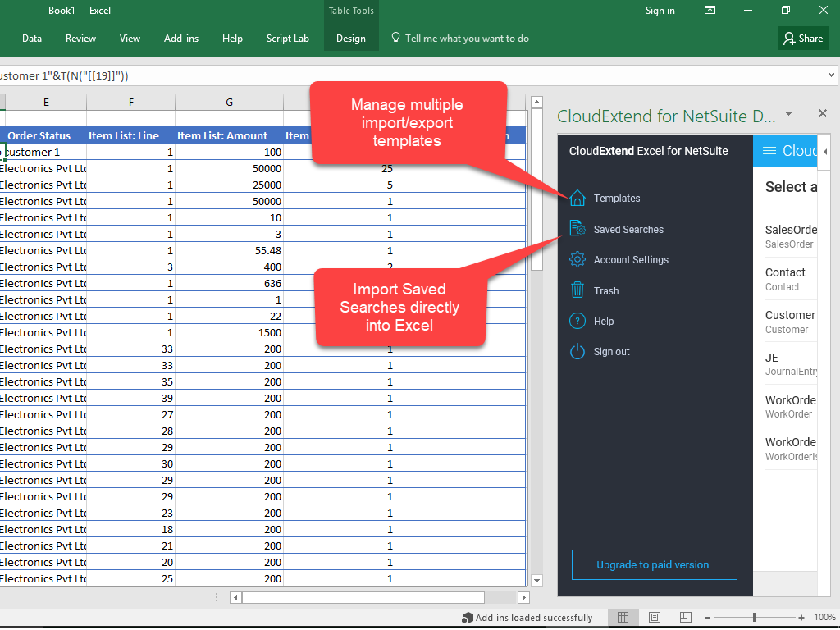Close the CloudExtend task pane
Screen dimensions: 840x630
pos(823,113)
